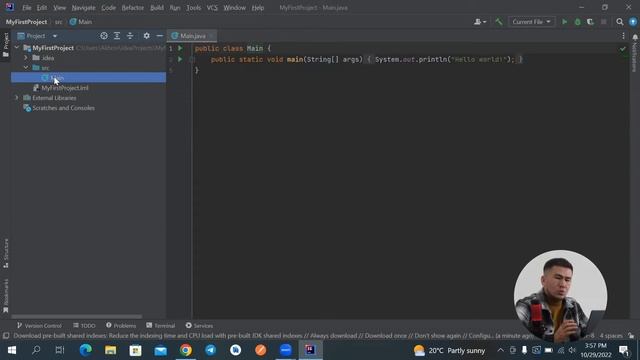This screenshot has height=360, width=640.
Task: Open the File menu
Action: pyautogui.click(x=27, y=8)
